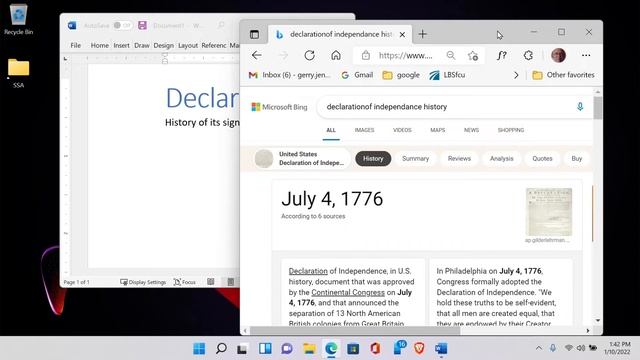Open the Windows Start menu
This screenshot has width=640, height=360.
199,349
